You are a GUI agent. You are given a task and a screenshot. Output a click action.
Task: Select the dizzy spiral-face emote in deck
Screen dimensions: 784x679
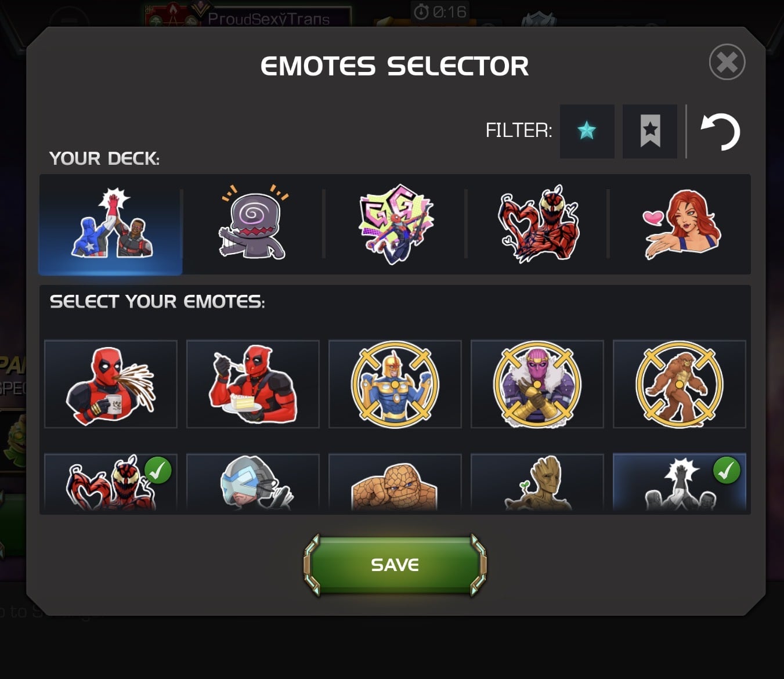253,224
